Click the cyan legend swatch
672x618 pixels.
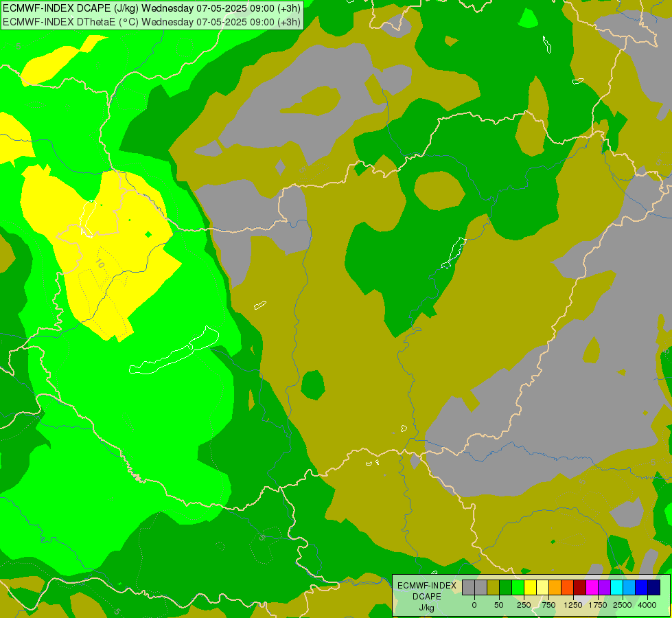pos(616,588)
